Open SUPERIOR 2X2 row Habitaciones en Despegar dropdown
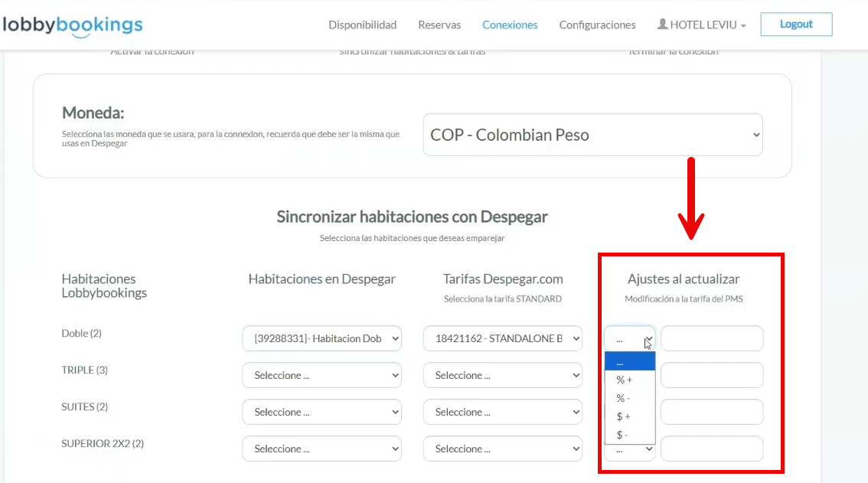 [x=321, y=449]
